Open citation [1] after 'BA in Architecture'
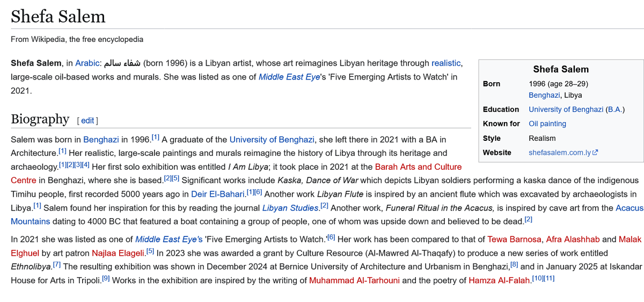The image size is (644, 302). pos(63,150)
